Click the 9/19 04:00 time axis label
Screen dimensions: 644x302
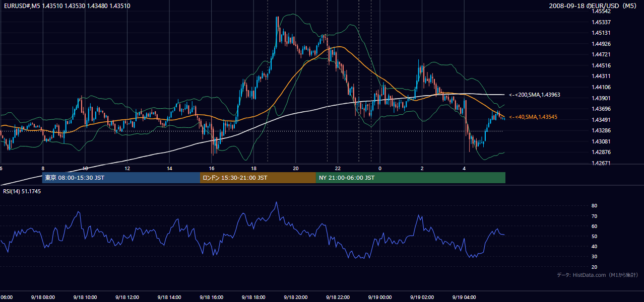point(464,297)
